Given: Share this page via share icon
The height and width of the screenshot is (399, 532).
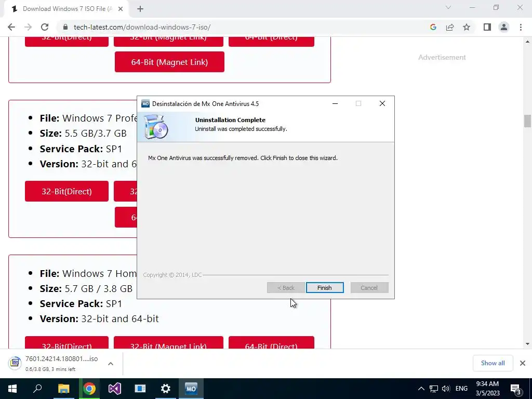Looking at the screenshot, I should [450, 27].
